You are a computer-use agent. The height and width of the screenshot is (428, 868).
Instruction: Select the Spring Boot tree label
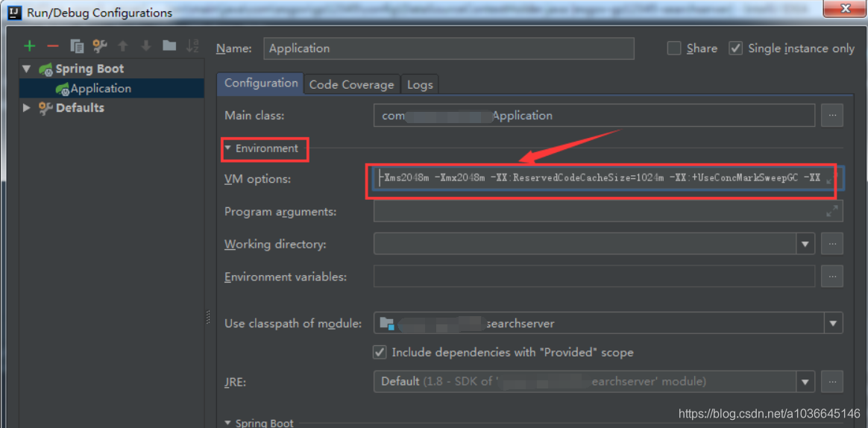point(89,69)
